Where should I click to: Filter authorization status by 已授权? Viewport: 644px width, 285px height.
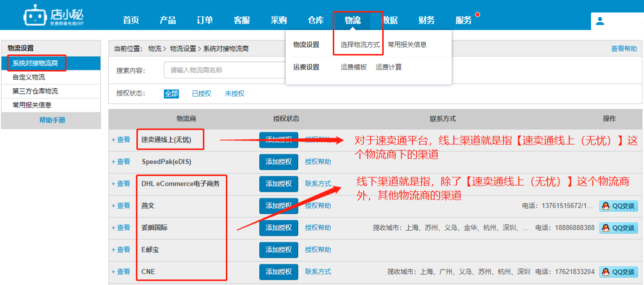[201, 93]
